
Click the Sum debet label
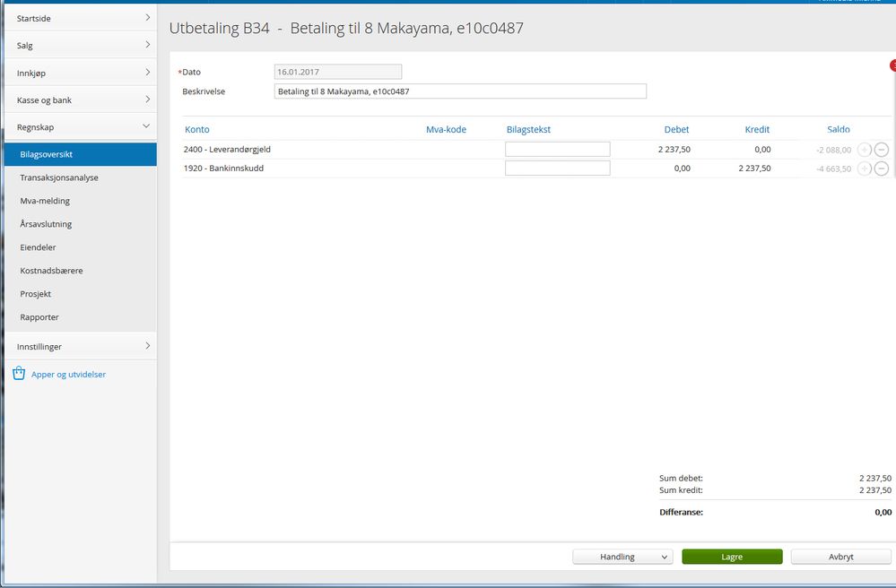click(x=681, y=479)
